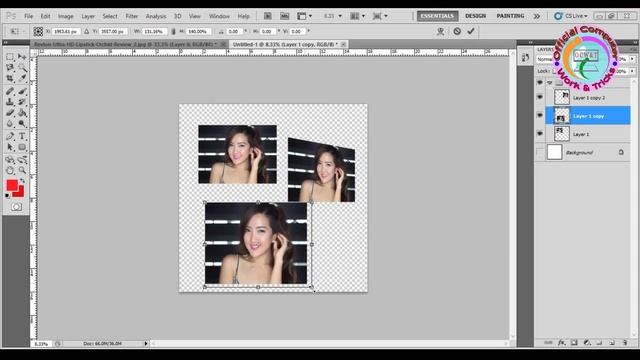Open the Window menu

pyautogui.click(x=219, y=16)
